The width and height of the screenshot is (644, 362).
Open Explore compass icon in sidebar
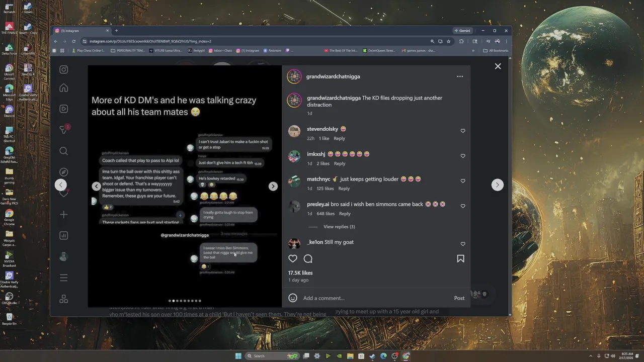point(64,172)
